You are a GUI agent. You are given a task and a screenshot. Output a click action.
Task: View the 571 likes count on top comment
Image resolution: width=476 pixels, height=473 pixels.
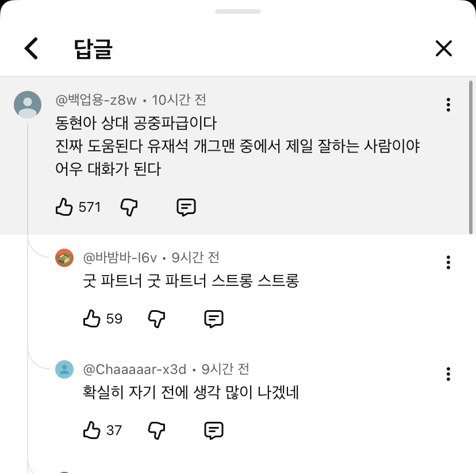[x=89, y=207]
